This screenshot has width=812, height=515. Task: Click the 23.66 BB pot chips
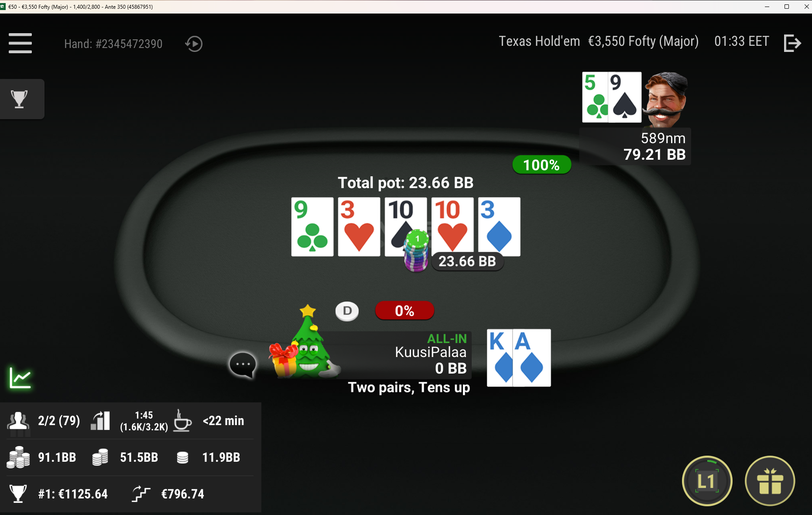(x=416, y=251)
